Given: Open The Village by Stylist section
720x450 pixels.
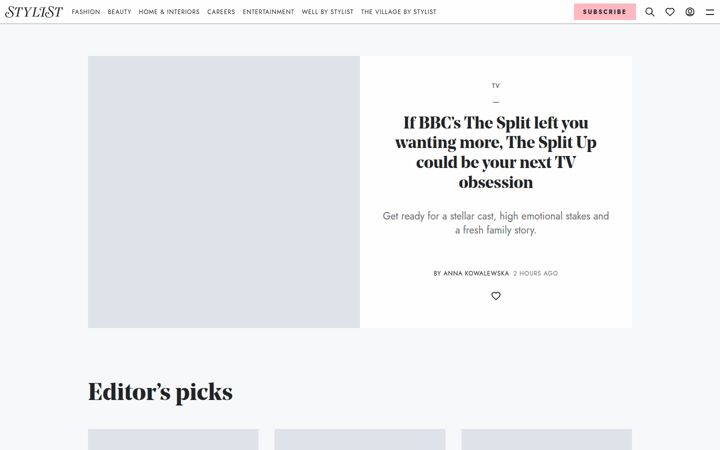Looking at the screenshot, I should coord(399,12).
